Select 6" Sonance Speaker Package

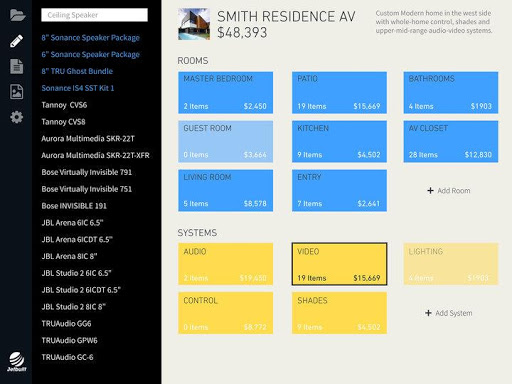[90, 54]
